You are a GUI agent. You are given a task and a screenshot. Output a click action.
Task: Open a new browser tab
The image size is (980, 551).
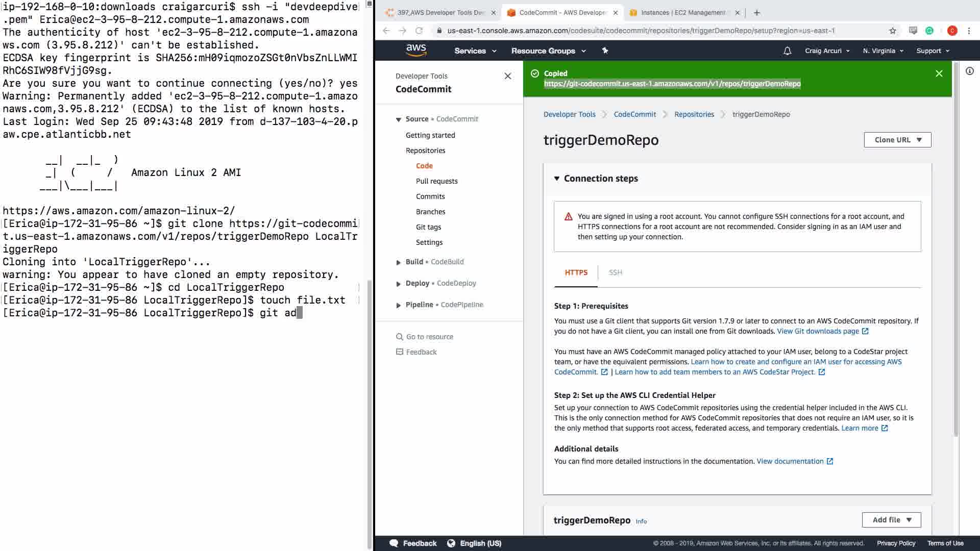[x=757, y=12]
